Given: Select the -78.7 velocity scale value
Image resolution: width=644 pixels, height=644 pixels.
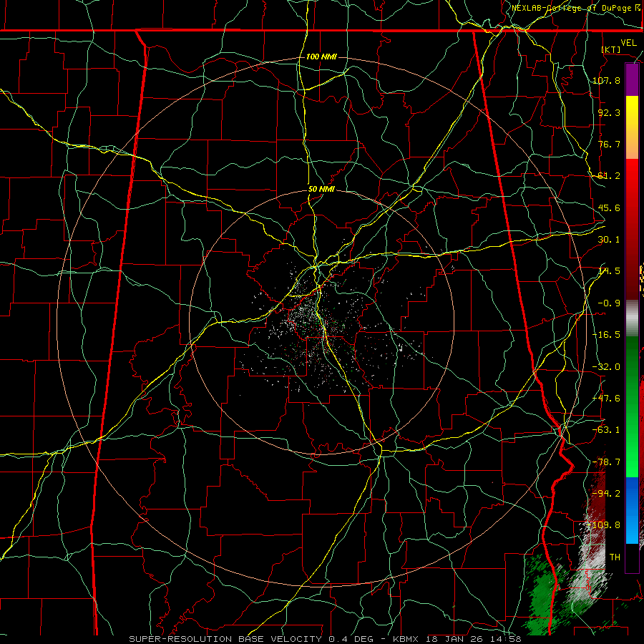Looking at the screenshot, I should (607, 462).
